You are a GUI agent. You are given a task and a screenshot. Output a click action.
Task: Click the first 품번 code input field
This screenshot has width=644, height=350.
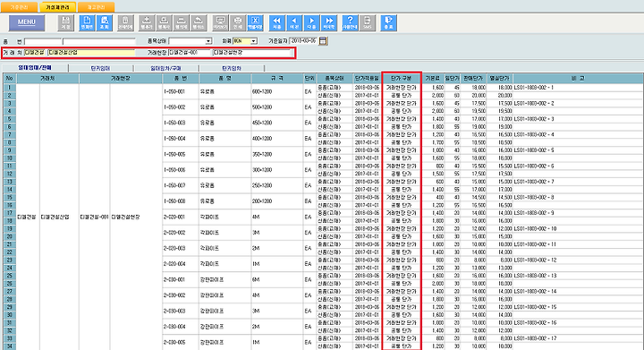coord(43,41)
